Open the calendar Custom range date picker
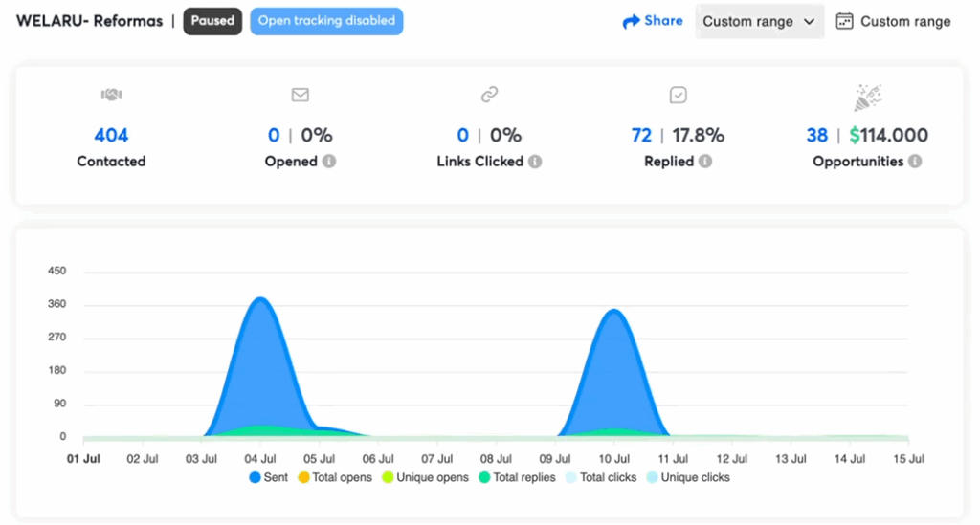This screenshot has width=980, height=525. (893, 22)
